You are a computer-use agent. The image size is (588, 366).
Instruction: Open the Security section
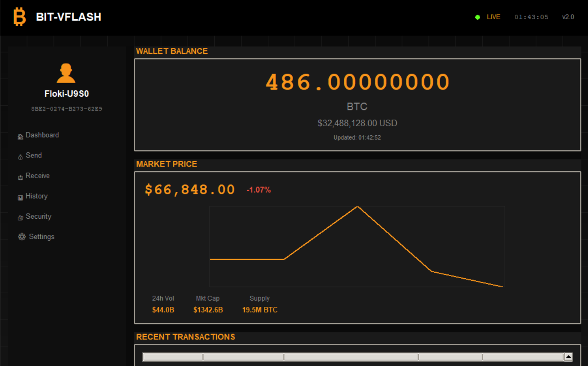[39, 216]
